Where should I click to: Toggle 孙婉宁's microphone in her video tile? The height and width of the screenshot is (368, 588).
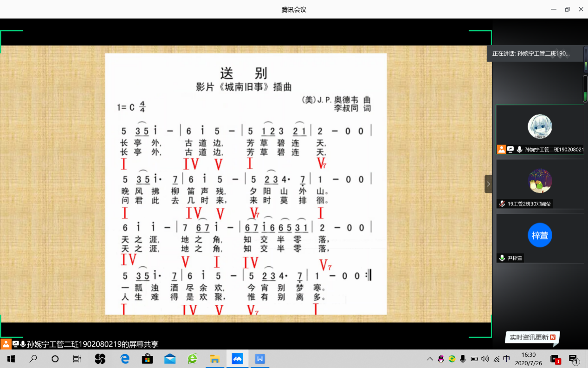(x=519, y=149)
